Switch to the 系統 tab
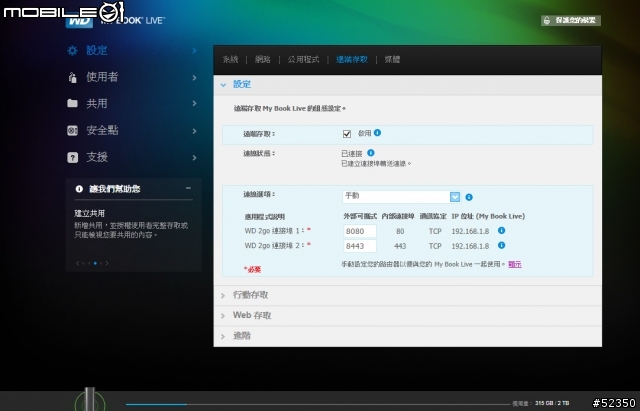Screen dimensions: 640x411 (231, 60)
